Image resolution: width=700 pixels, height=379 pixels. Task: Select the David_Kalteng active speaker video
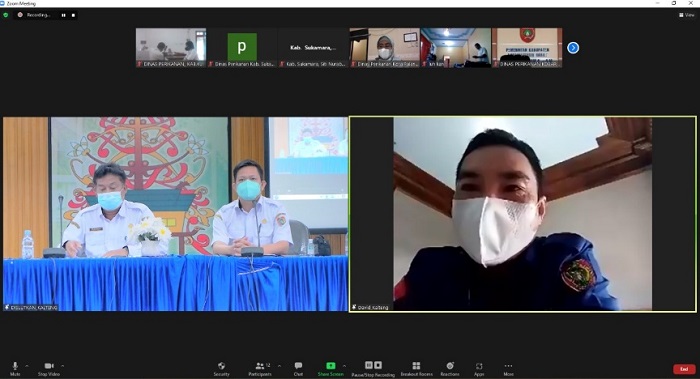[523, 214]
